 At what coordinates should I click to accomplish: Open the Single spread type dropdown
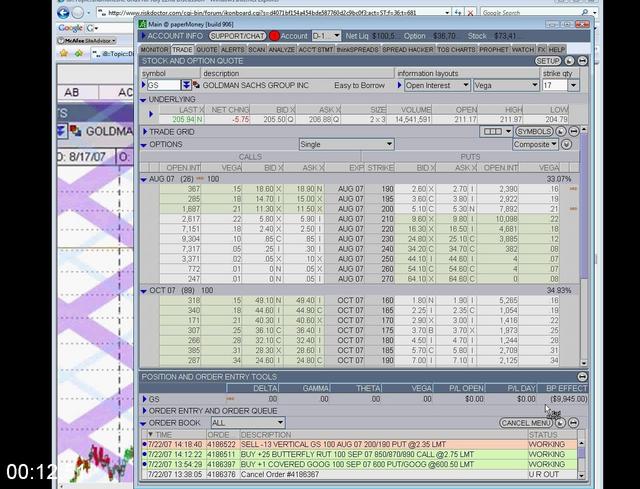(x=347, y=144)
